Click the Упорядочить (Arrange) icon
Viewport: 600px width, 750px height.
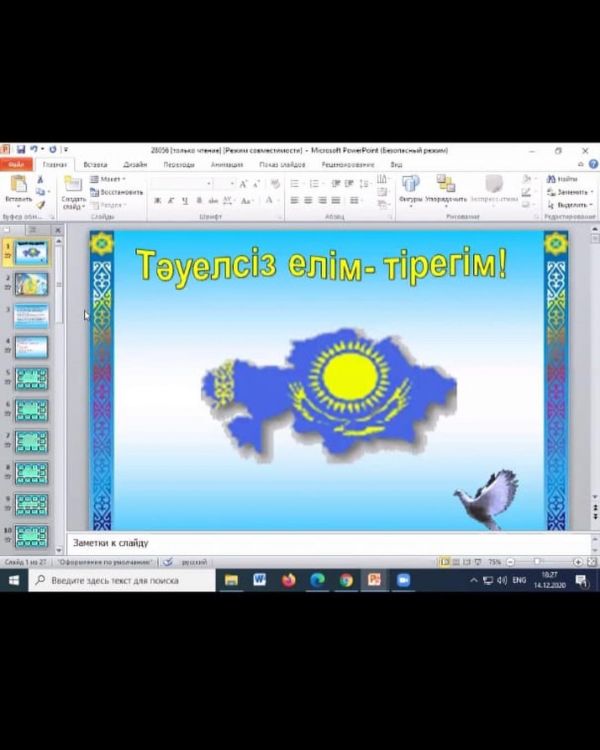pyautogui.click(x=445, y=184)
